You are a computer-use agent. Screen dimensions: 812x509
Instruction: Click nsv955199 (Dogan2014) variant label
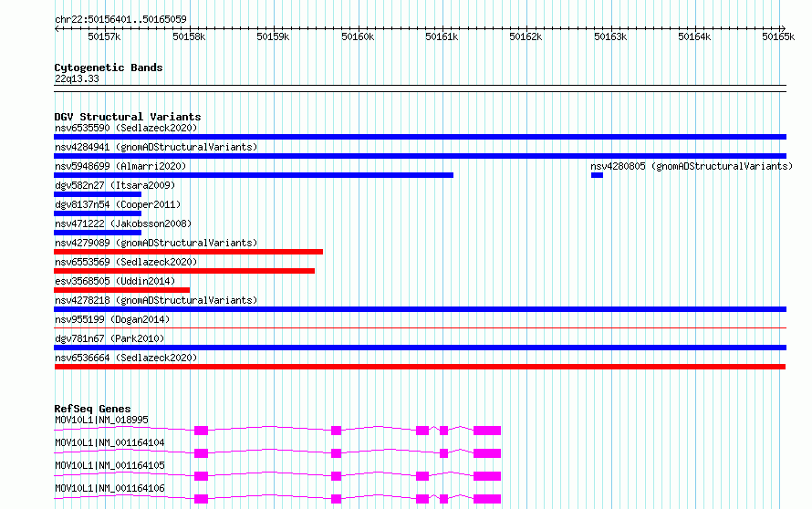(x=112, y=319)
